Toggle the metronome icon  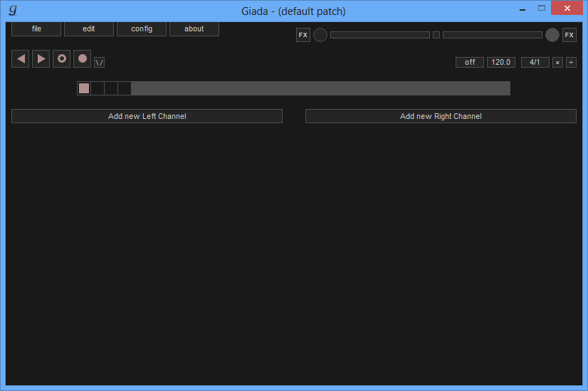tap(100, 62)
